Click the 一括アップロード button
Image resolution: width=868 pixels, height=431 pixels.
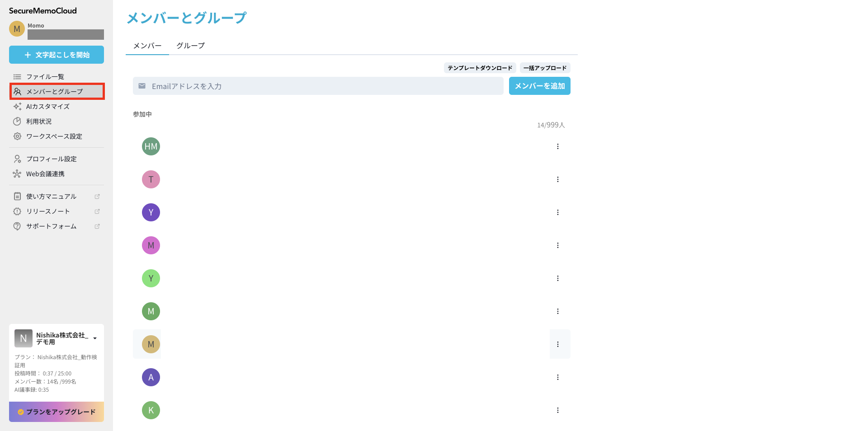pos(545,68)
